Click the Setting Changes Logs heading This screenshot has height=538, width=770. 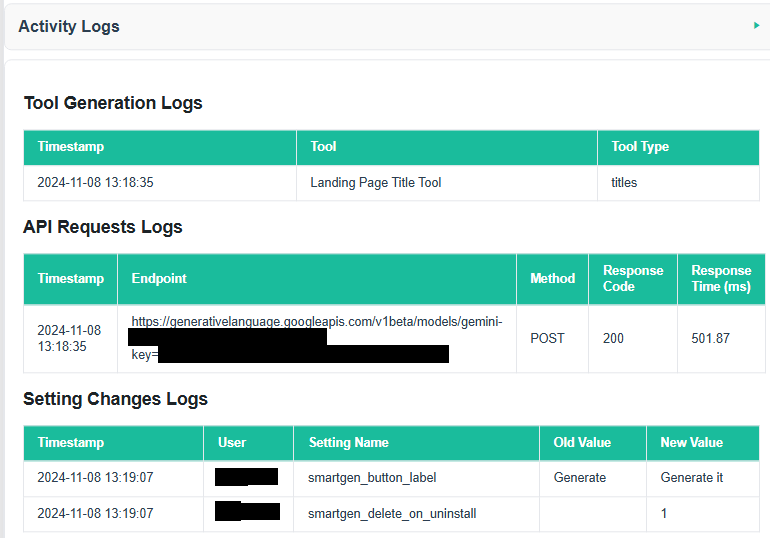[x=115, y=399]
